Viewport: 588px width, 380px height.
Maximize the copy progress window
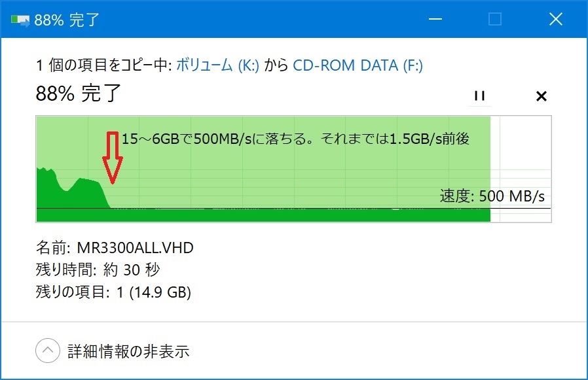click(495, 19)
